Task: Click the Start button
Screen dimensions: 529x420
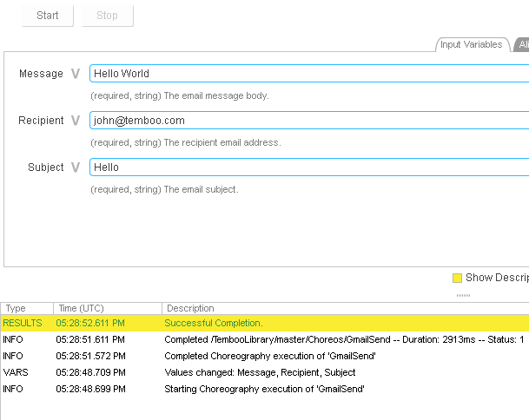Action: coord(48,16)
